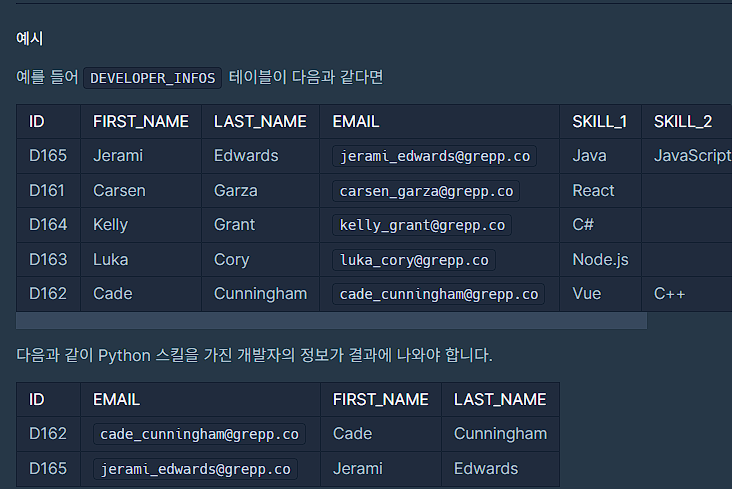Click D162 in the result table

click(x=48, y=434)
